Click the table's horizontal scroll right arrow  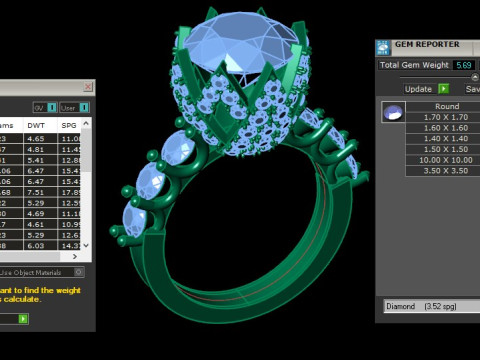[75, 256]
